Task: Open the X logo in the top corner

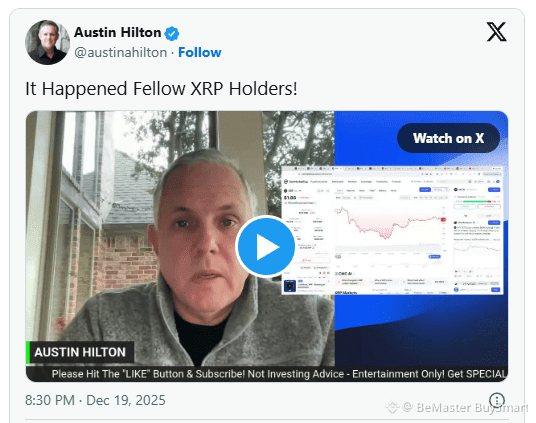Action: pos(496,32)
